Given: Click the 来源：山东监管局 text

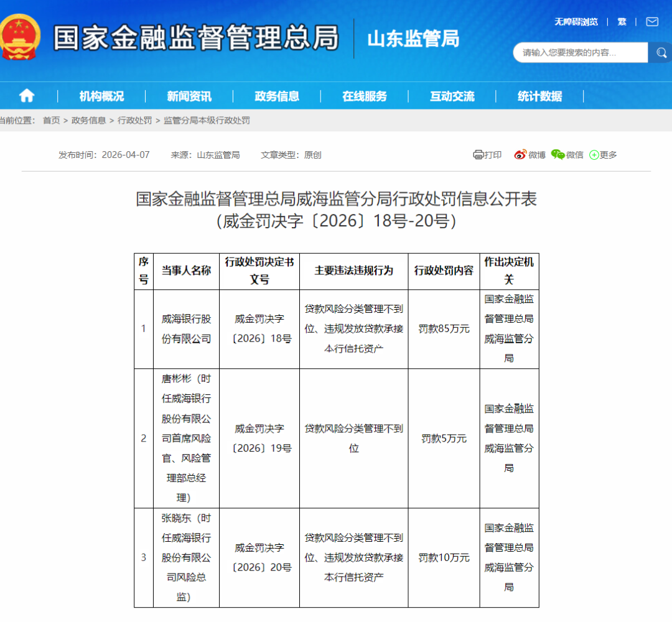Looking at the screenshot, I should coord(205,155).
